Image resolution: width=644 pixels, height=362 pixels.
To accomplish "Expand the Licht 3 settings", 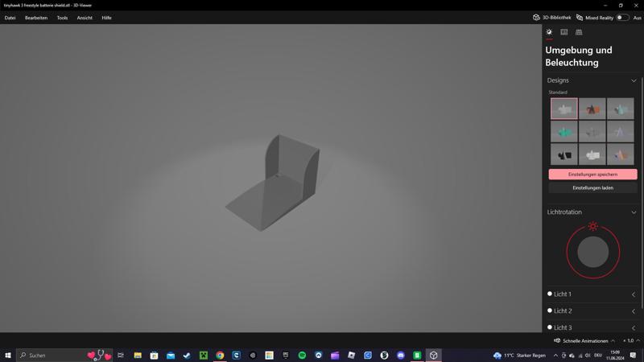I will coord(634,327).
